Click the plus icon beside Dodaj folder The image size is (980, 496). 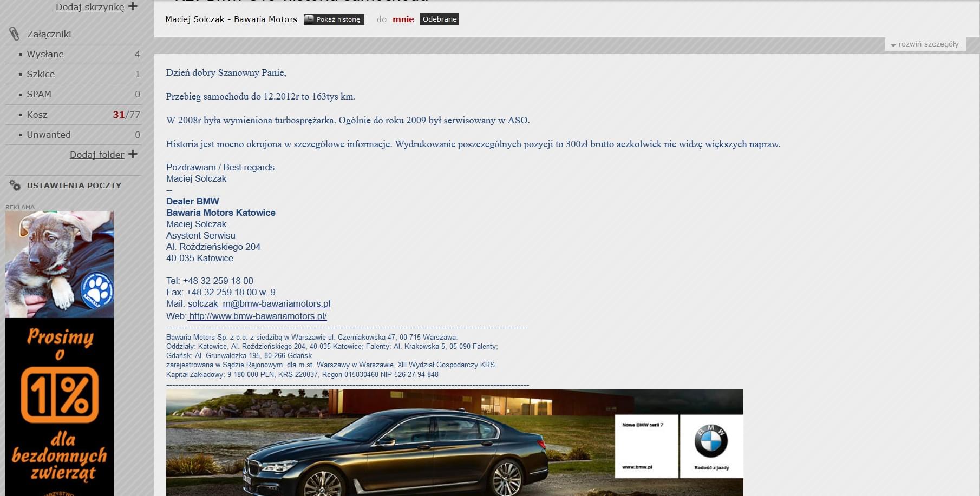(133, 154)
